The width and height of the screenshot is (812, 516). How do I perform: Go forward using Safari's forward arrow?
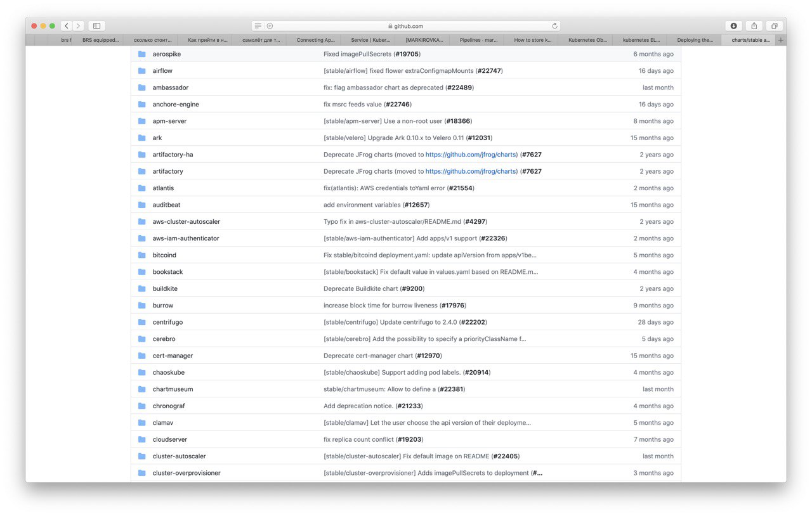tap(78, 26)
